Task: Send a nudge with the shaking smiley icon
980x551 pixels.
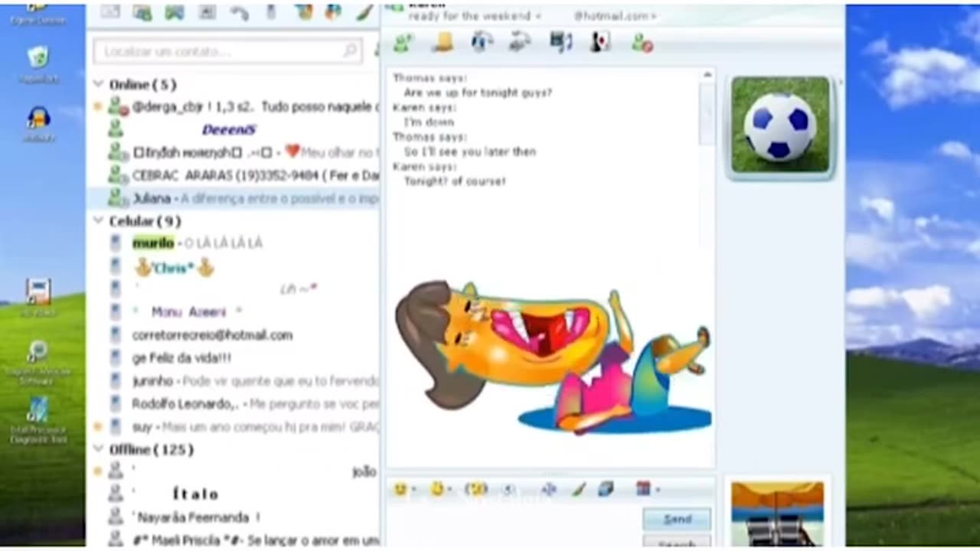Action: point(476,489)
